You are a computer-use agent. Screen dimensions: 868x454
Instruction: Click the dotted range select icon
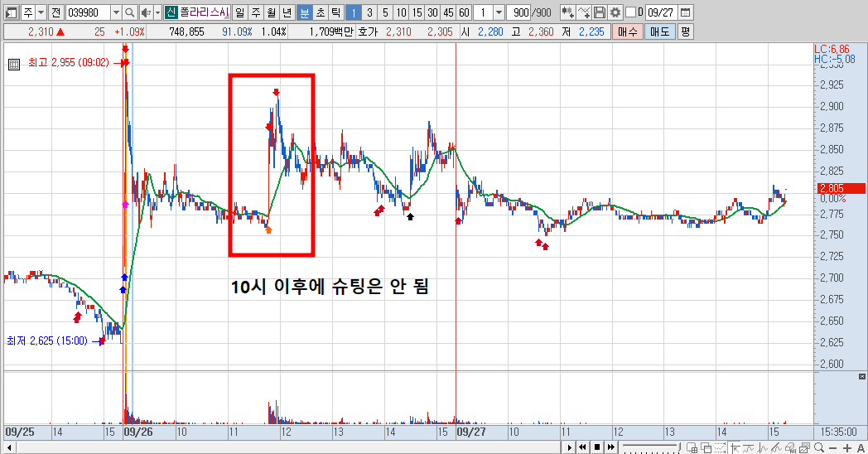click(x=721, y=447)
